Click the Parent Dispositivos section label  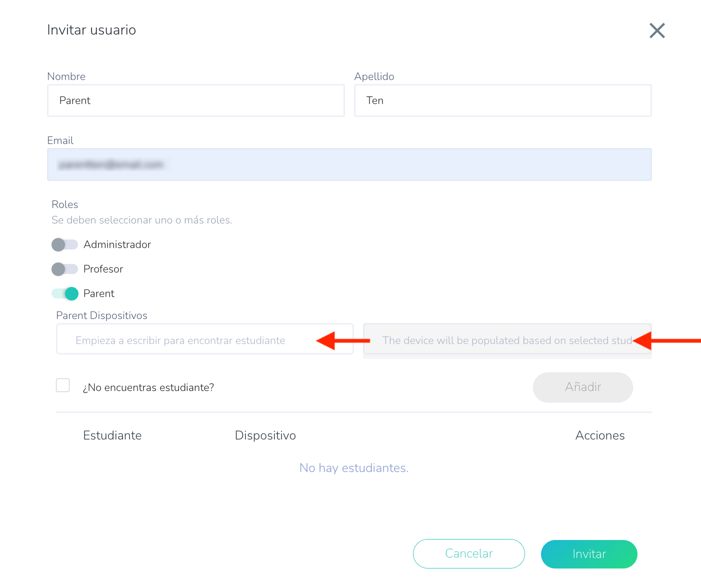click(101, 315)
